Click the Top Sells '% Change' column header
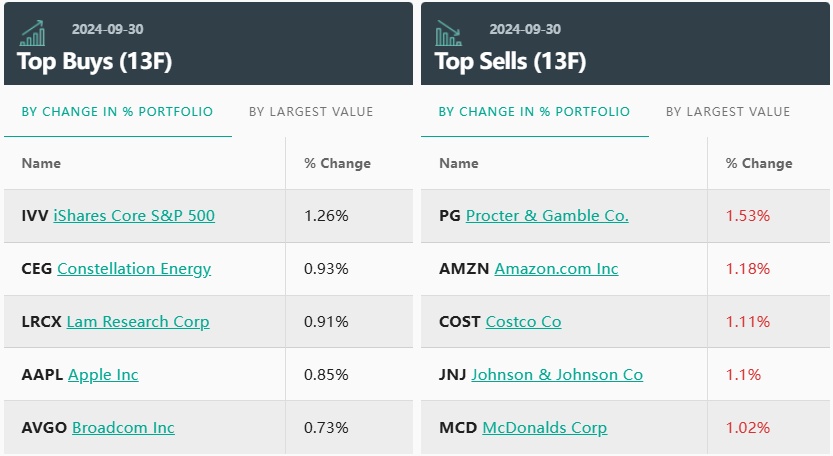The image size is (833, 456). tap(759, 163)
